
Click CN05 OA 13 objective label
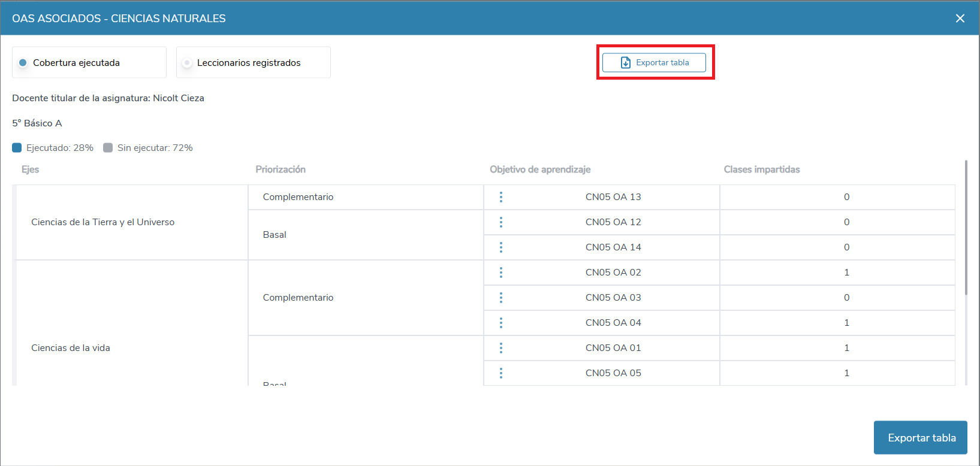(x=613, y=197)
